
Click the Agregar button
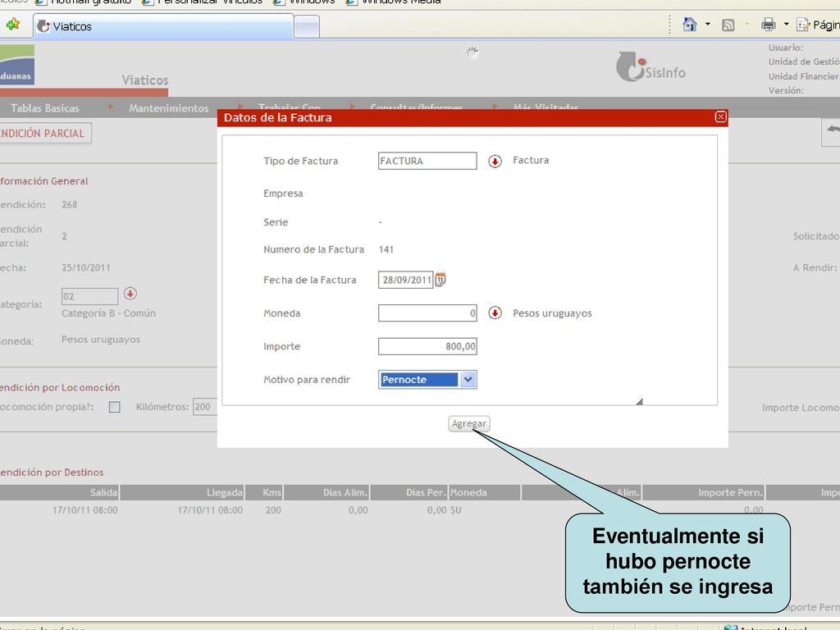click(468, 424)
